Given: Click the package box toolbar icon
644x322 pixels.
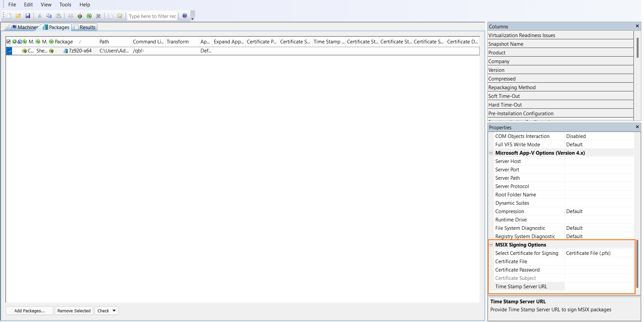Looking at the screenshot, I should coord(80,16).
